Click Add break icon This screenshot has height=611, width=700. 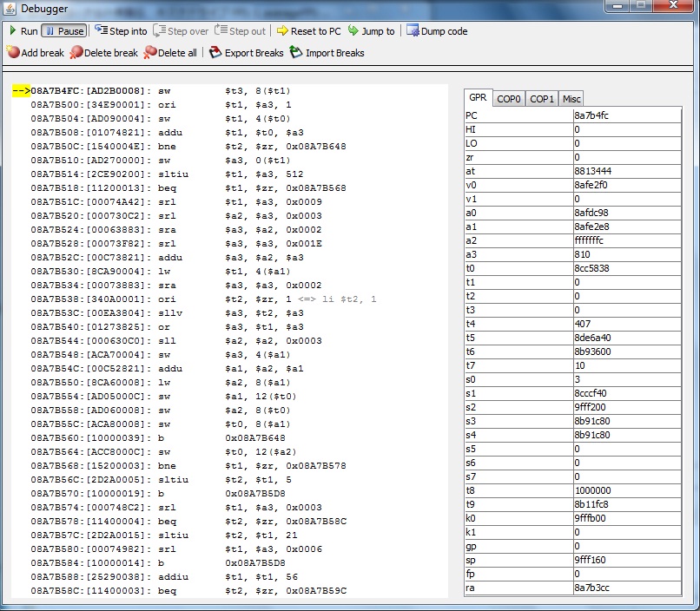tap(13, 53)
